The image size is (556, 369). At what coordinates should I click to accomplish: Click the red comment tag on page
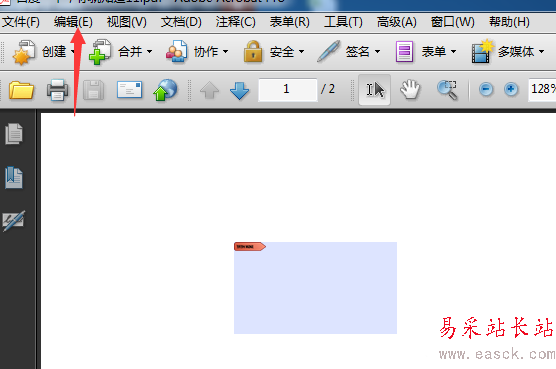[250, 246]
